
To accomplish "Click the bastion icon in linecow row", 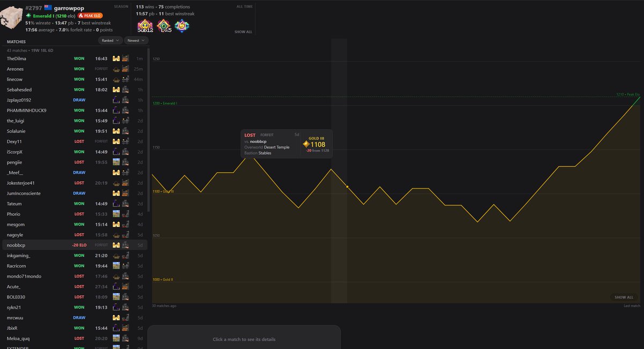I will click(x=125, y=79).
